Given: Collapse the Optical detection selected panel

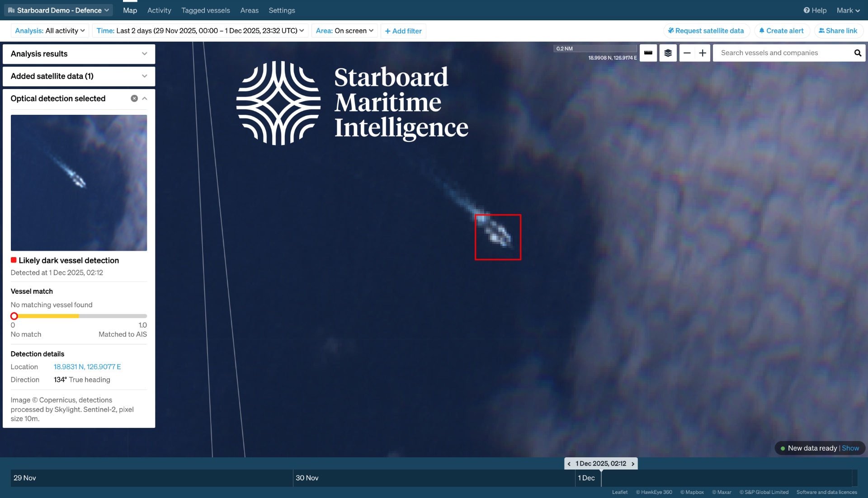Looking at the screenshot, I should pos(144,98).
